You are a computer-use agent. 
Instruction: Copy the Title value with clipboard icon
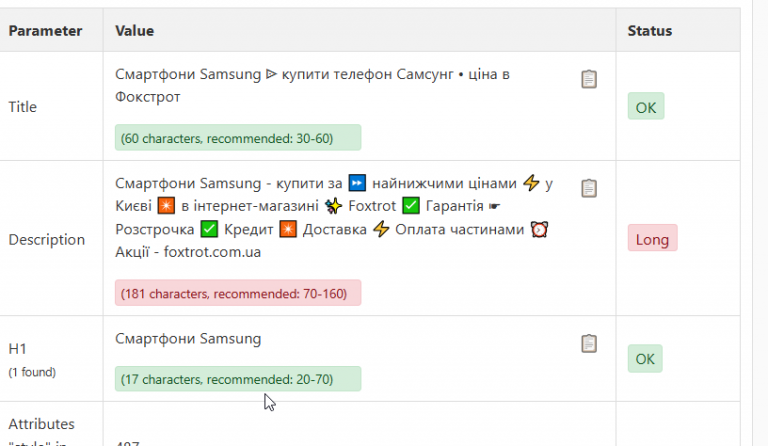click(x=589, y=79)
